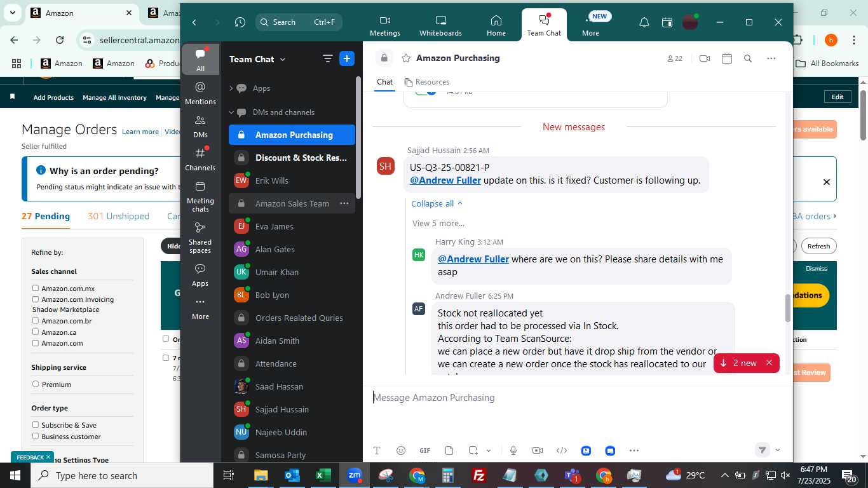Click the 2 new messages button
The width and height of the screenshot is (868, 488).
[x=738, y=363]
